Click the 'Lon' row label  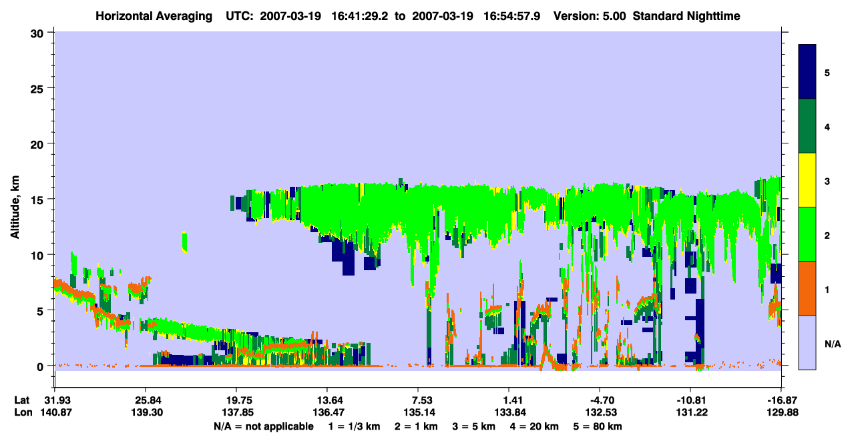pos(22,412)
